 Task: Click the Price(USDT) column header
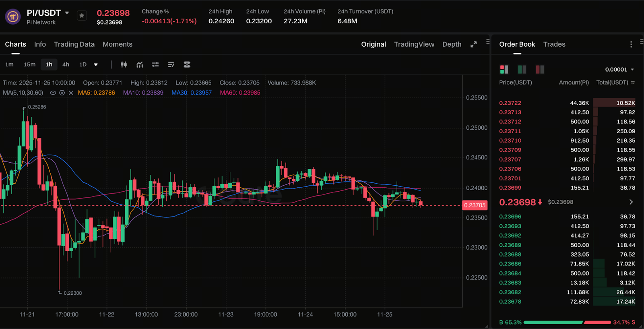click(516, 83)
